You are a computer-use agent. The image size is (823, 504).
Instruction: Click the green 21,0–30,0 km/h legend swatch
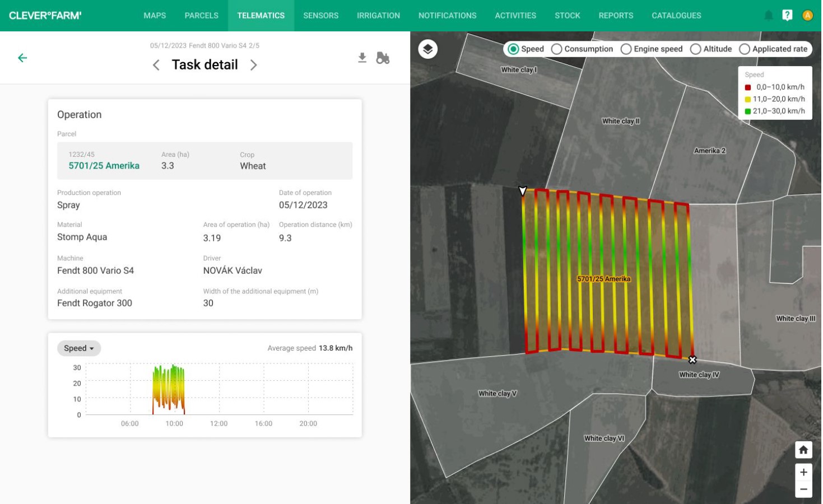[748, 111]
